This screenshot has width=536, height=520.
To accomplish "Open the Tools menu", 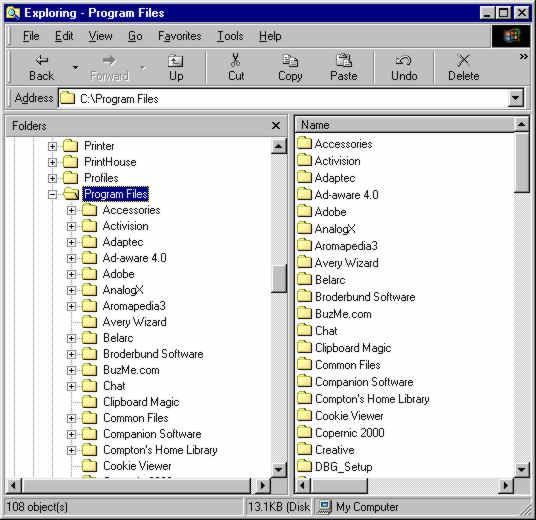I will (230, 36).
